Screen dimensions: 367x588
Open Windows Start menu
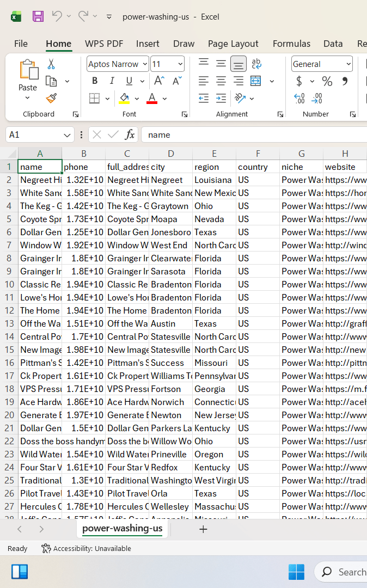tap(297, 572)
